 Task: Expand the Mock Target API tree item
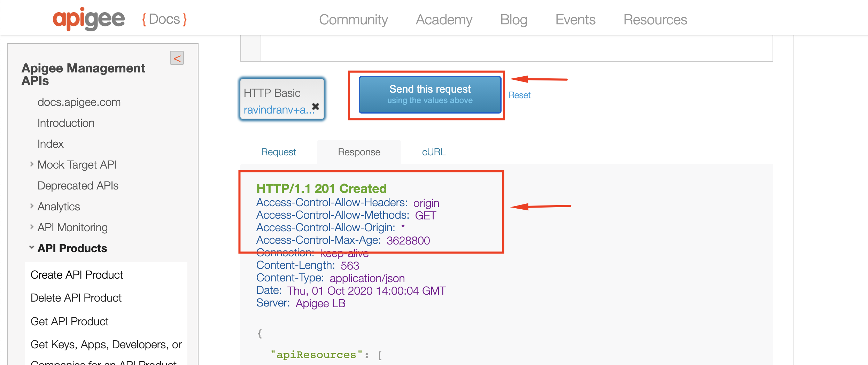(32, 164)
